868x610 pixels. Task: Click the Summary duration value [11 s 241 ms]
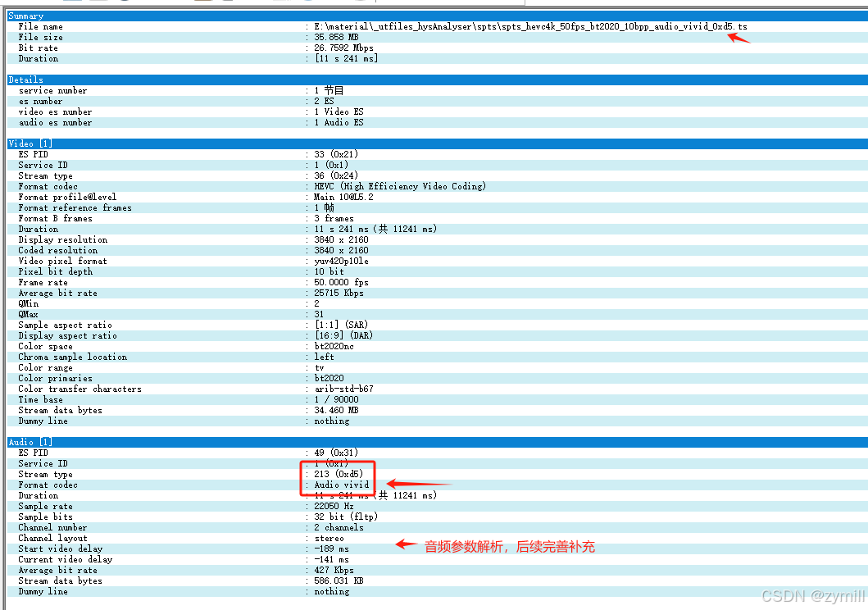click(346, 59)
